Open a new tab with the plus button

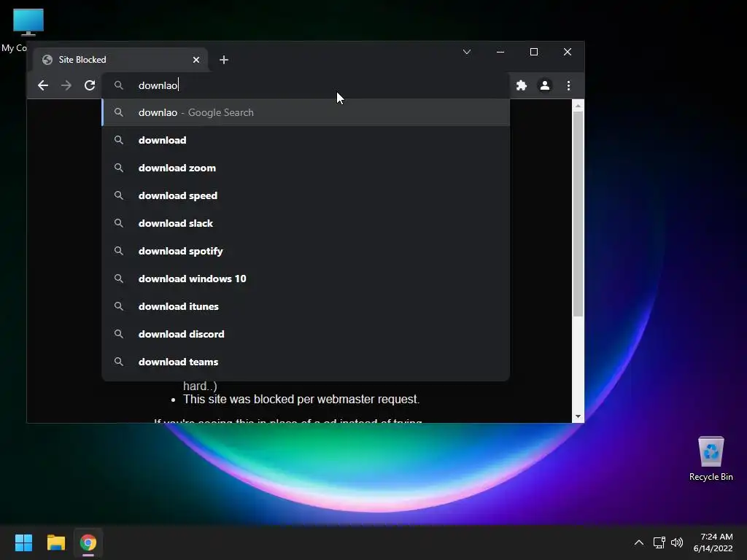click(223, 60)
